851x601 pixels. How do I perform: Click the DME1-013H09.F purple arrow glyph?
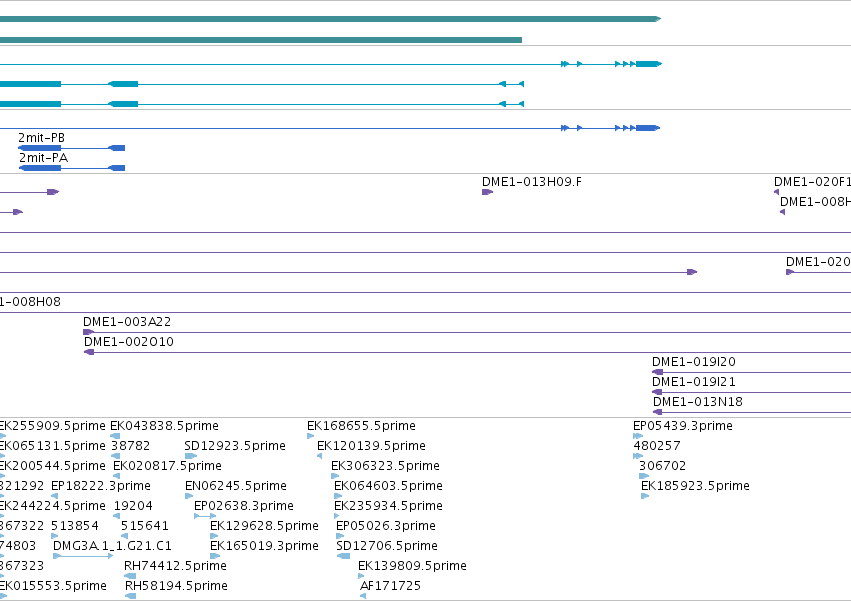point(487,192)
